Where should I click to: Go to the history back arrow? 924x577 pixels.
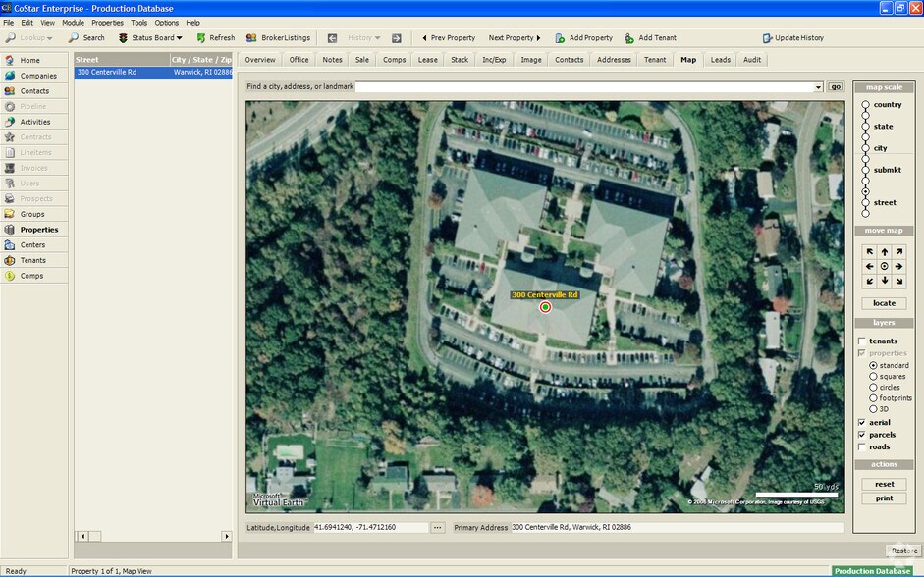[332, 38]
